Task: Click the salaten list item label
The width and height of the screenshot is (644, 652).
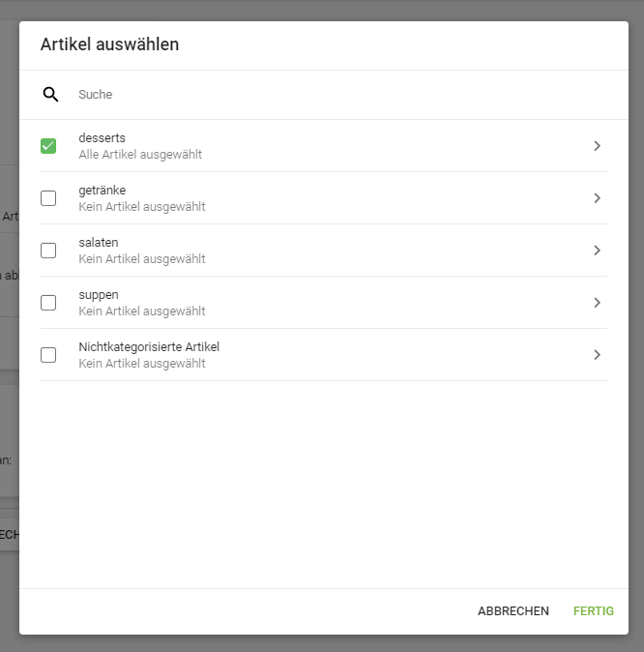Action: tap(99, 243)
